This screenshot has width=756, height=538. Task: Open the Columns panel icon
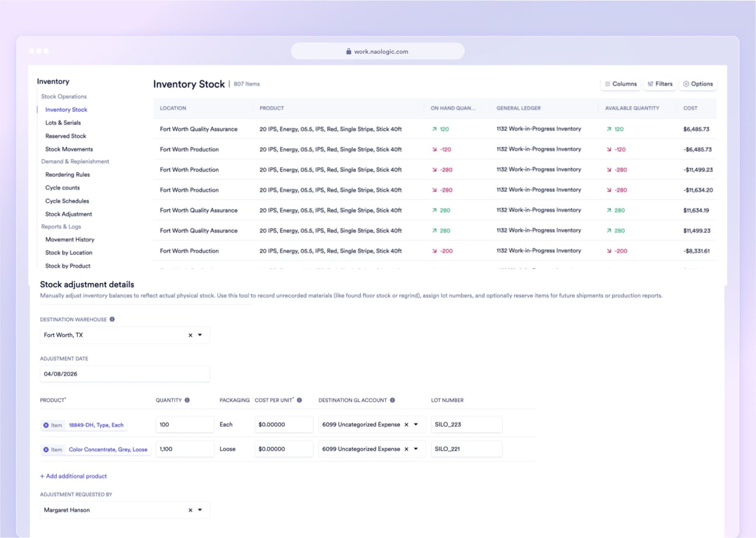[608, 84]
